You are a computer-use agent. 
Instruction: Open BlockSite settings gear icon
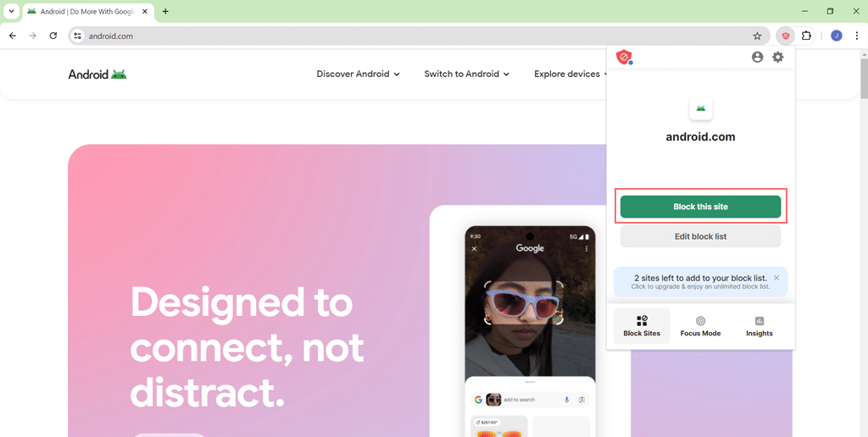[x=778, y=57]
